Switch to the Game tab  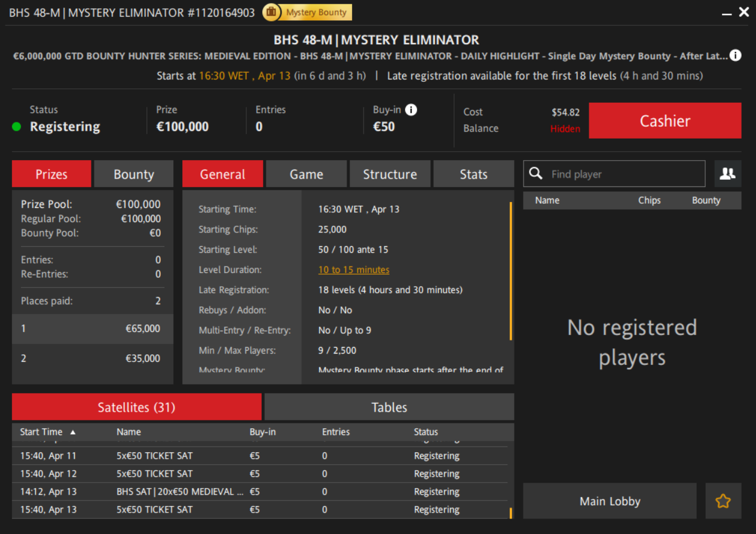pos(306,174)
